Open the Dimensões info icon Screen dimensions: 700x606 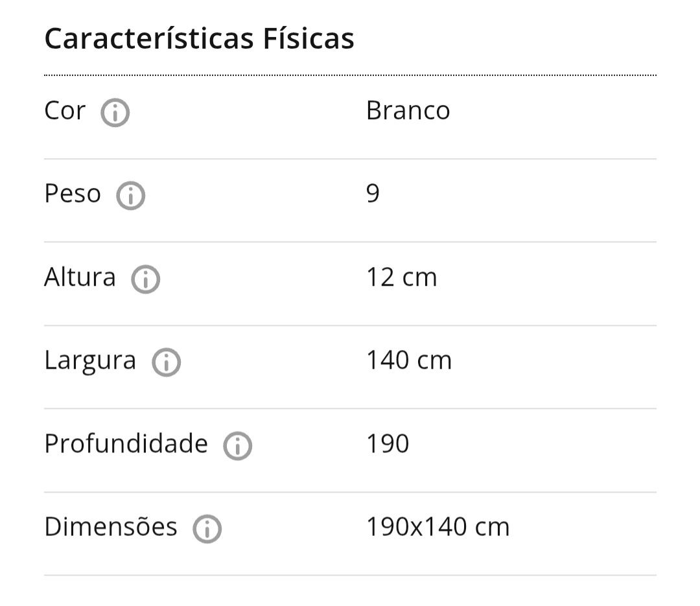point(207,529)
